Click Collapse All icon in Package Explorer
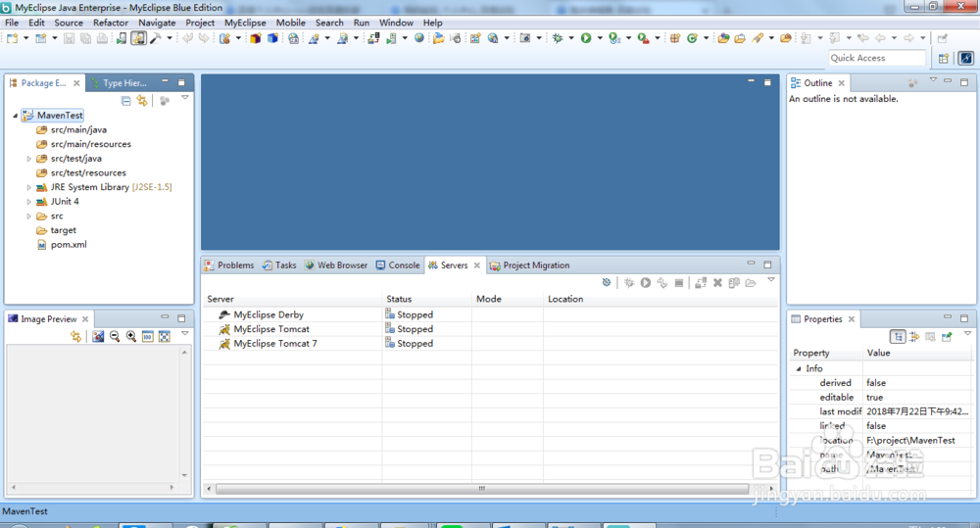Viewport: 980px width, 528px height. (x=125, y=101)
